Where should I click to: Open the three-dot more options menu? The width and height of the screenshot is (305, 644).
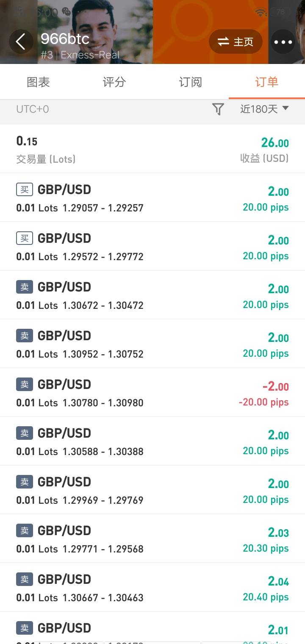pos(283,42)
